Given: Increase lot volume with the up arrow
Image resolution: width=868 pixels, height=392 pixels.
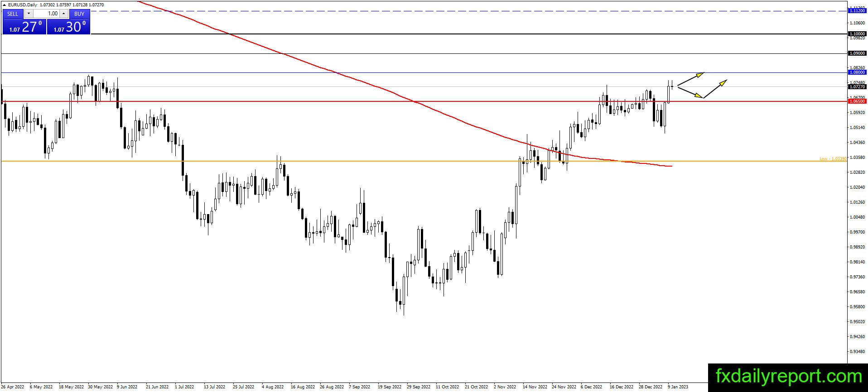Looking at the screenshot, I should pos(64,14).
